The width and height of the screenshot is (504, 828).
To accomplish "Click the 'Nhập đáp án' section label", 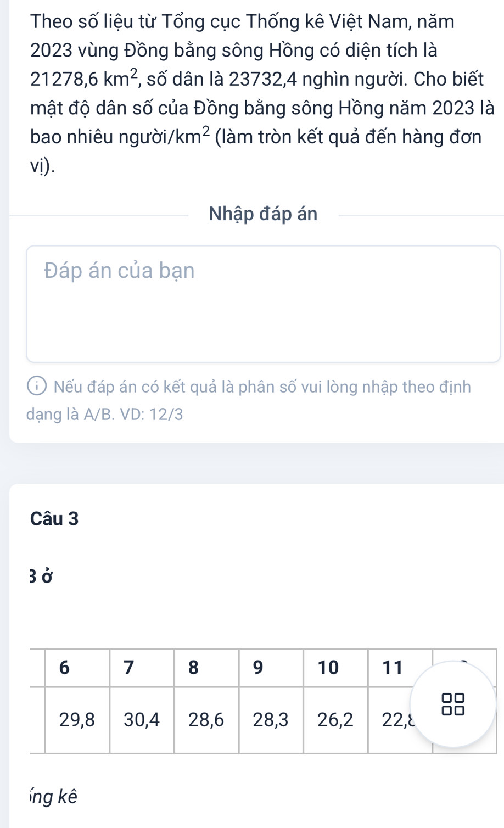I will (x=263, y=214).
